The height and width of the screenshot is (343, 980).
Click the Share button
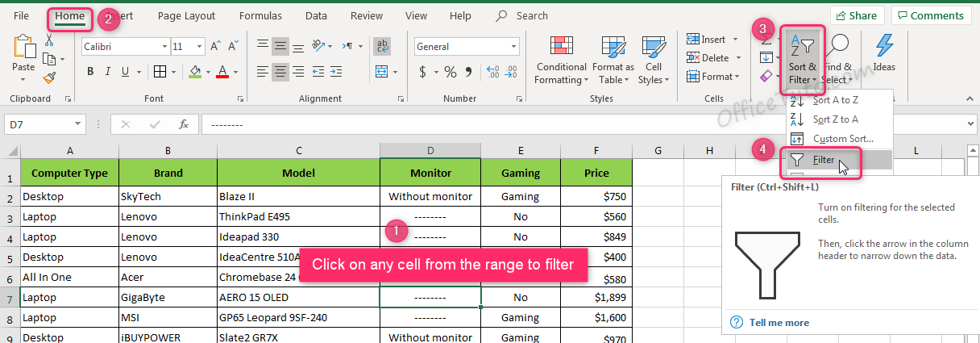pos(857,15)
